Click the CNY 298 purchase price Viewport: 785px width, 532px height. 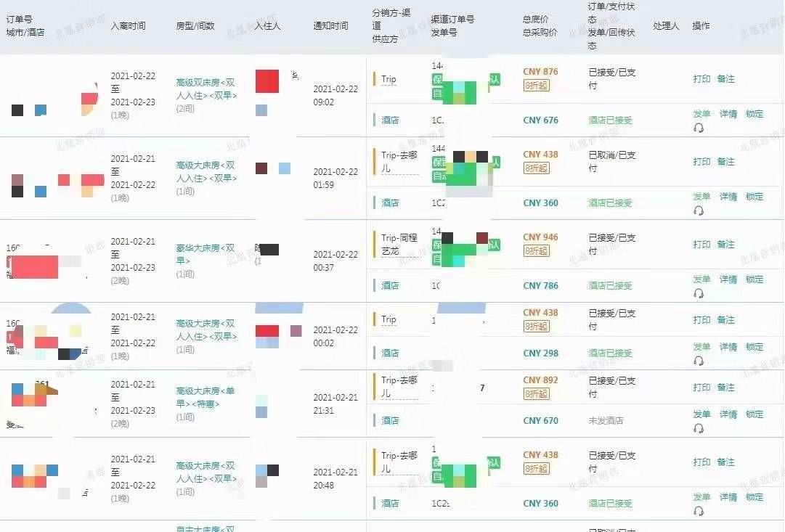(x=540, y=353)
